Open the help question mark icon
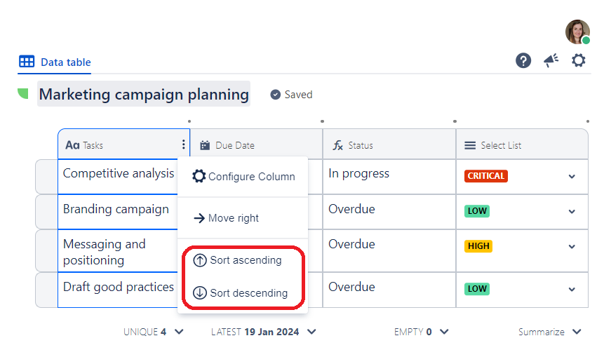 click(523, 61)
